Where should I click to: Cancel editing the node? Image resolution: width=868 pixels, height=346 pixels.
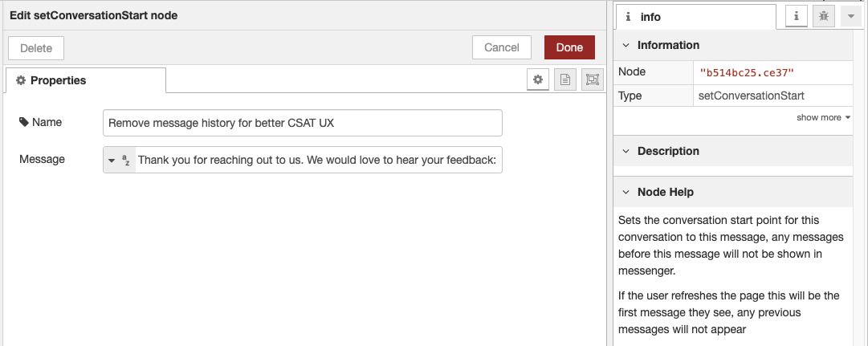click(x=502, y=47)
